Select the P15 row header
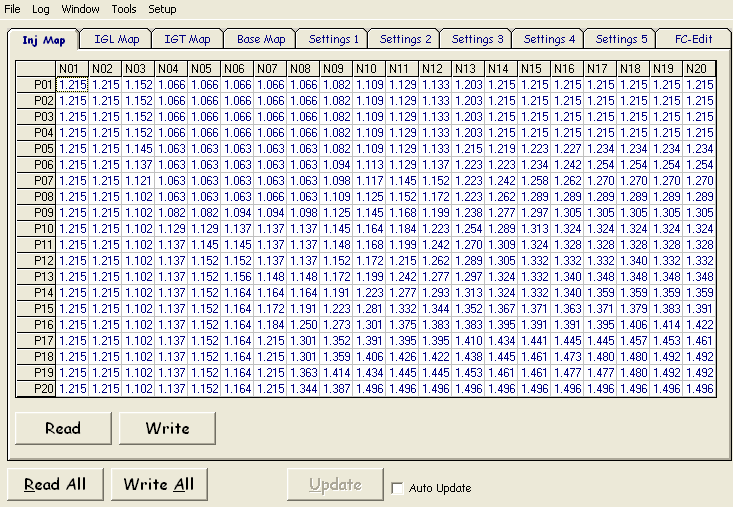The width and height of the screenshot is (733, 507). 36,309
